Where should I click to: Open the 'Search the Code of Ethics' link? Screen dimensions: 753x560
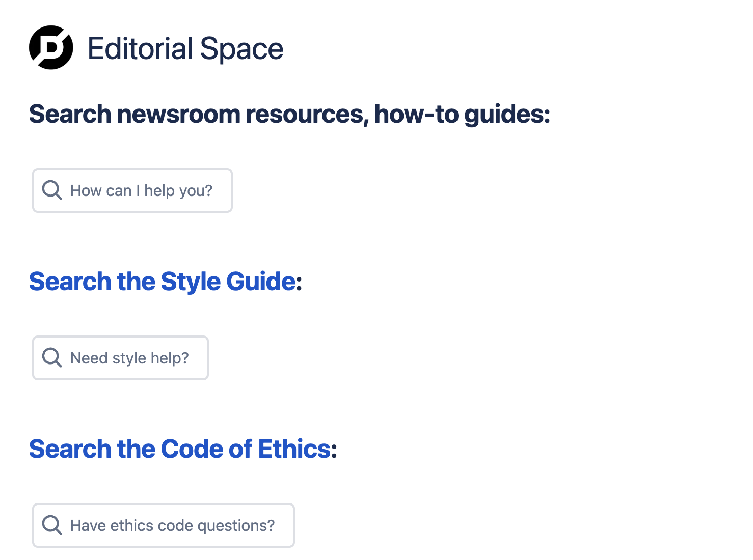pyautogui.click(x=180, y=449)
